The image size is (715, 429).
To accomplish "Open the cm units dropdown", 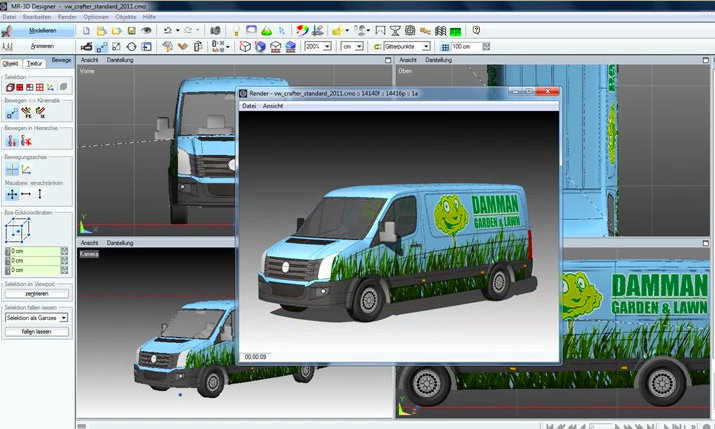I will 359,47.
